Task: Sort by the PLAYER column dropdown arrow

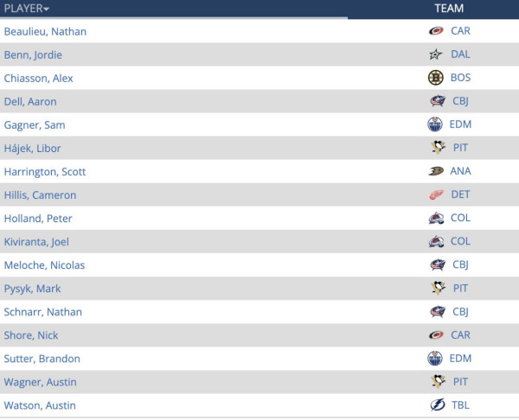Action: [x=46, y=9]
